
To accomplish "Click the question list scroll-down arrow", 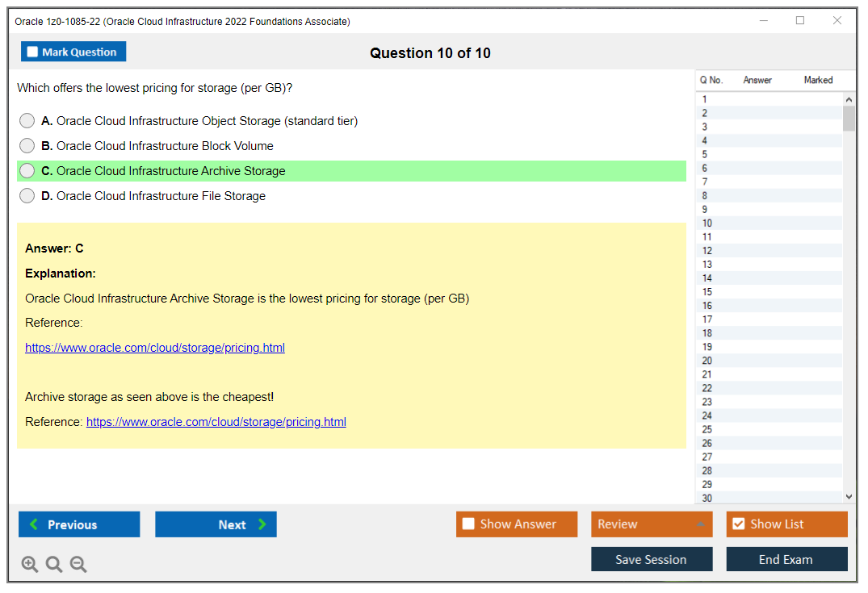I will (x=848, y=495).
